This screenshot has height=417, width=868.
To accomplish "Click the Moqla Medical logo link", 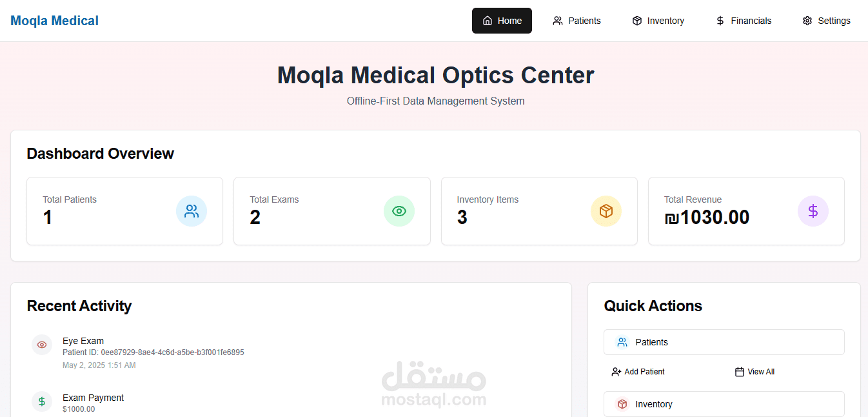I will (55, 21).
